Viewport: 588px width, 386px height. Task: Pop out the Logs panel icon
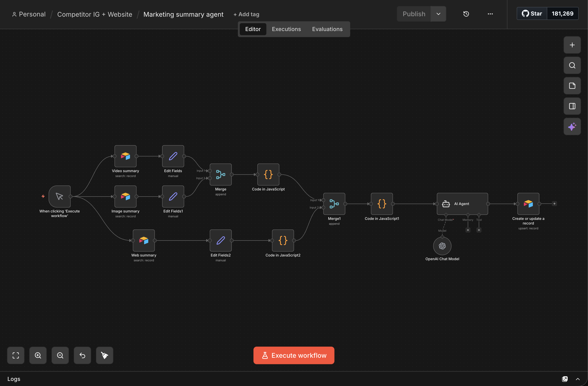point(565,379)
